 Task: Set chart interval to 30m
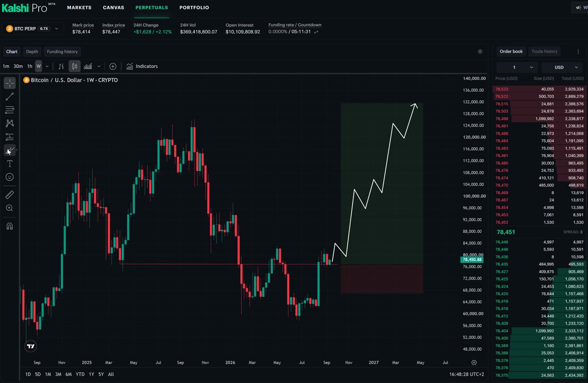pyautogui.click(x=18, y=66)
